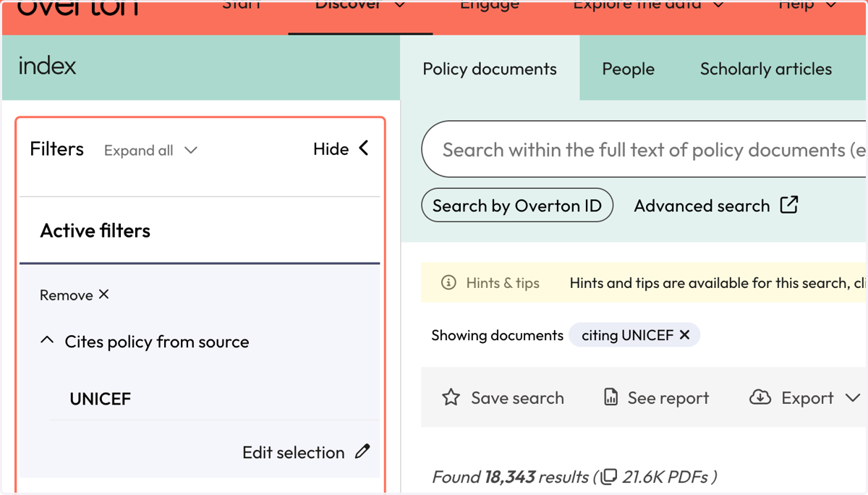Open the Start menu item
The height and width of the screenshot is (495, 868).
(242, 6)
